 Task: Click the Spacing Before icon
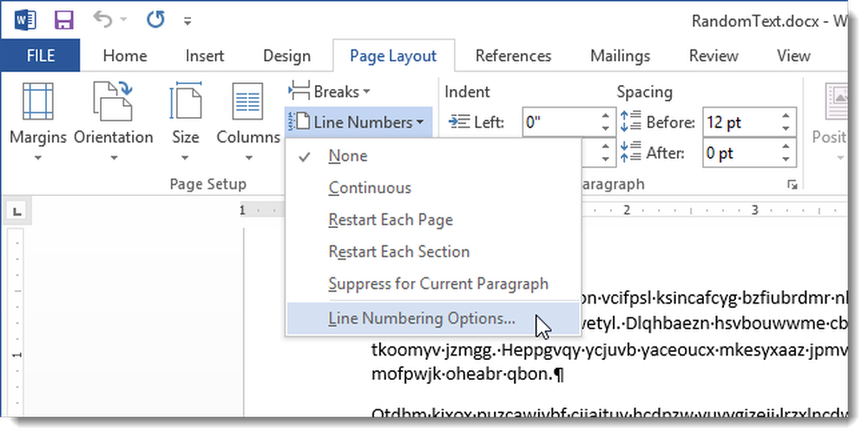click(630, 122)
